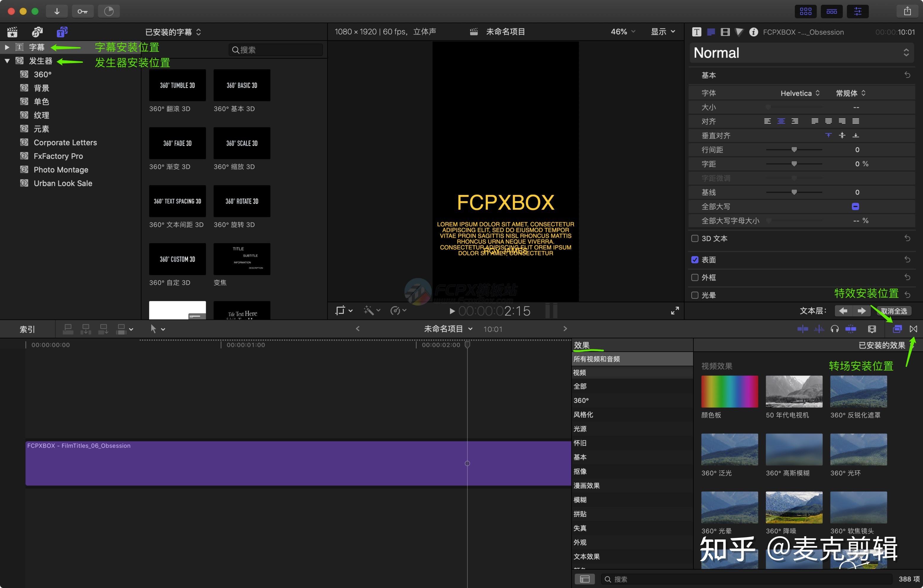Select the 360° category in the effects list
Screen dimensions: 923x588
[581, 400]
